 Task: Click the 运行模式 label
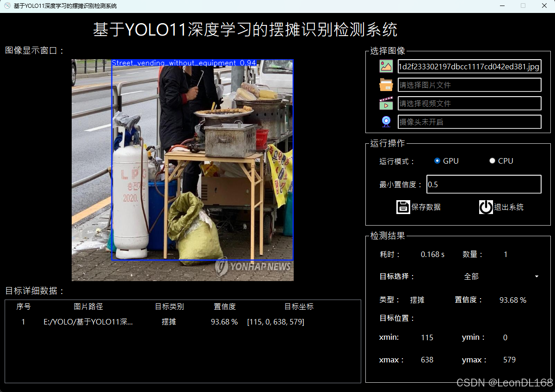[x=397, y=161]
